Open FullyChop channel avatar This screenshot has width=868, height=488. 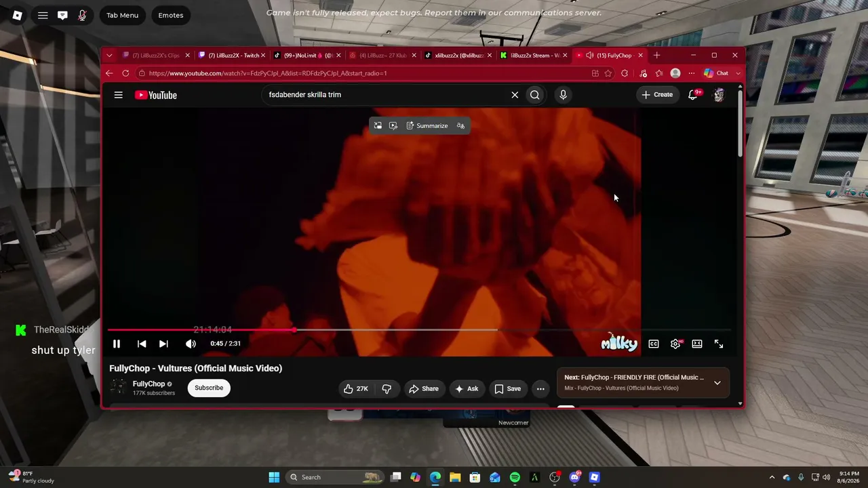(119, 387)
